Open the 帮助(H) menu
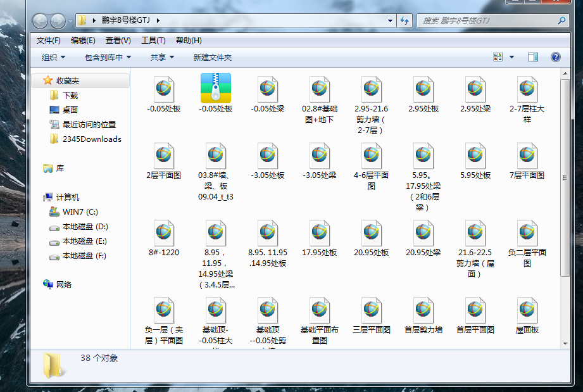The width and height of the screenshot is (583, 392). pyautogui.click(x=189, y=40)
